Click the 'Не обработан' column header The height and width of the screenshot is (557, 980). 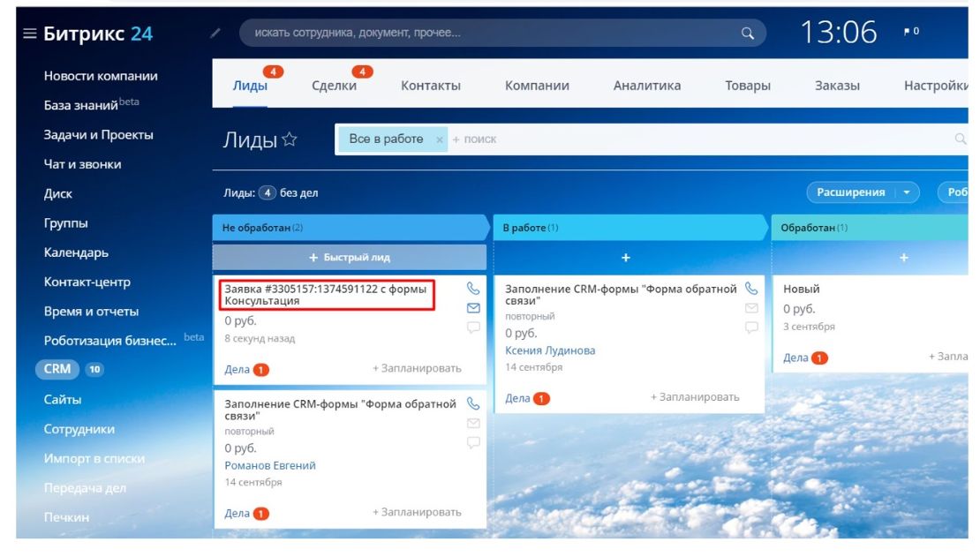point(350,228)
